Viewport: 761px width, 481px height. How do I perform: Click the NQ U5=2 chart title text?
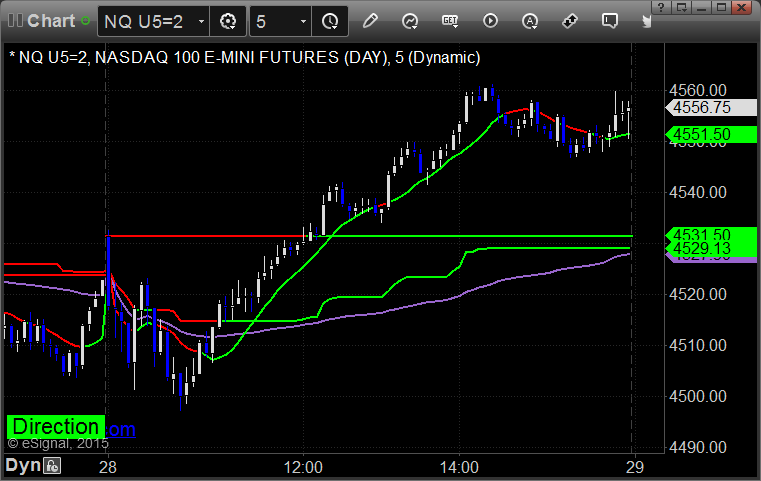click(x=245, y=58)
